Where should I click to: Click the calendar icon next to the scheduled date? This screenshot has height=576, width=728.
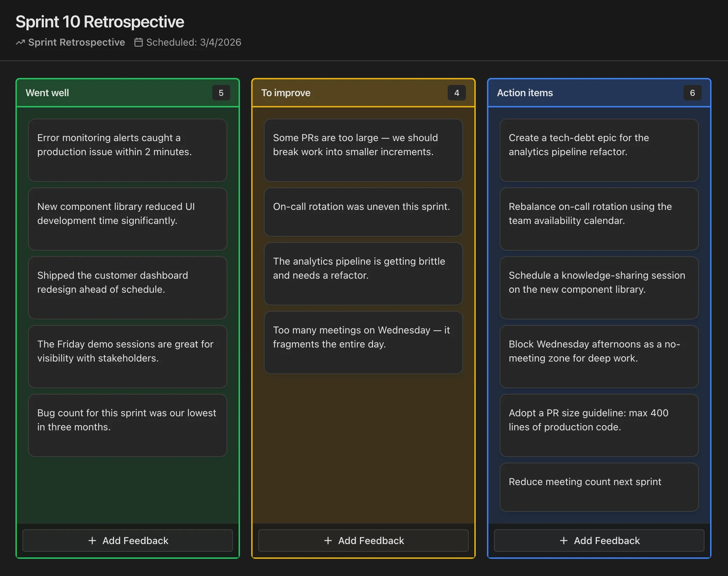[x=139, y=42]
